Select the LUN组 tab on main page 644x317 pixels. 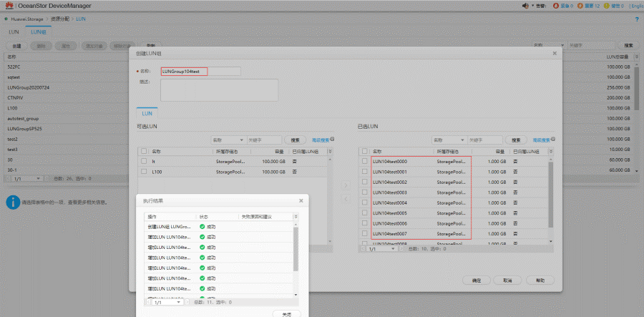[x=38, y=32]
